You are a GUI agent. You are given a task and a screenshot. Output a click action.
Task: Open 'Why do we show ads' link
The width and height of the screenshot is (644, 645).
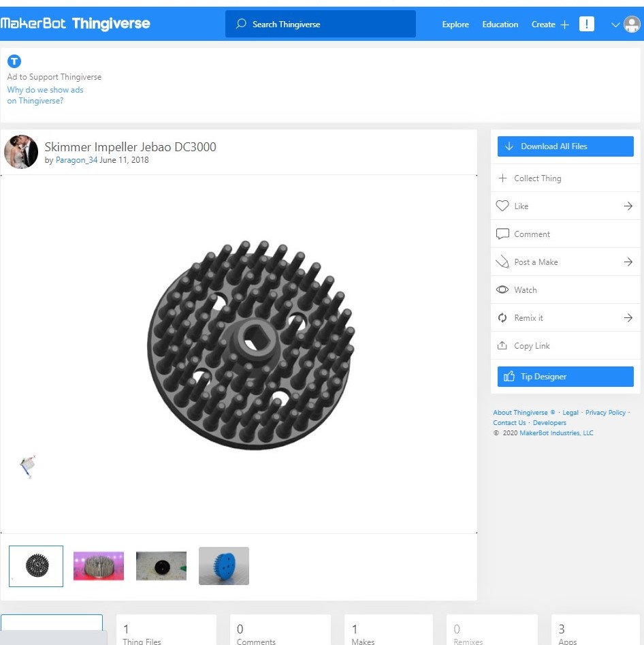coord(45,95)
